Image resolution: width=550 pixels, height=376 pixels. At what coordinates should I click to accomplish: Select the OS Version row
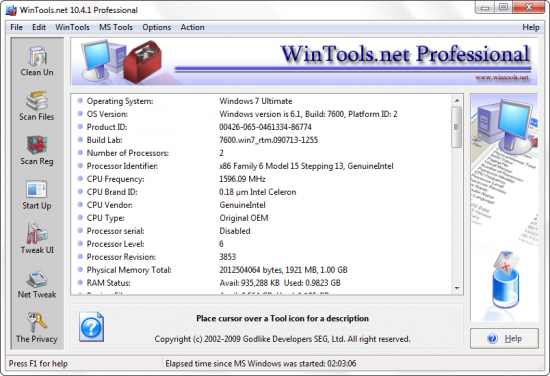[261, 114]
